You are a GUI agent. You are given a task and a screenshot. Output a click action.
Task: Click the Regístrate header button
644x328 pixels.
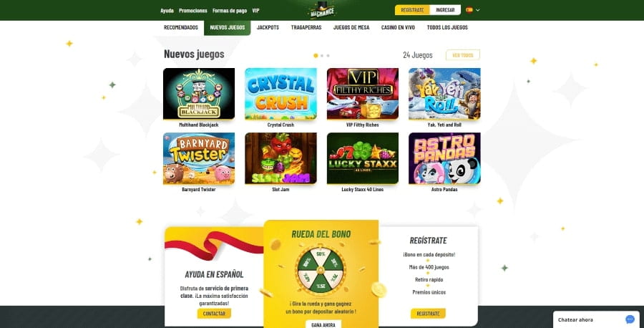point(412,10)
